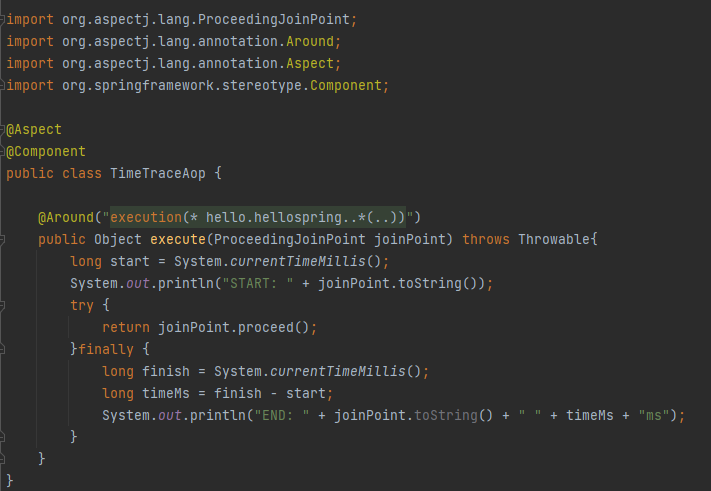Click timeMs in long timeMs declaration
Image resolution: width=711 pixels, height=491 pixels.
click(x=166, y=393)
